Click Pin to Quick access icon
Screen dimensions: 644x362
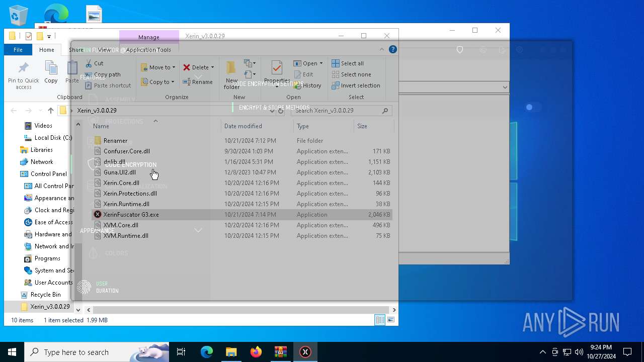(x=23, y=68)
